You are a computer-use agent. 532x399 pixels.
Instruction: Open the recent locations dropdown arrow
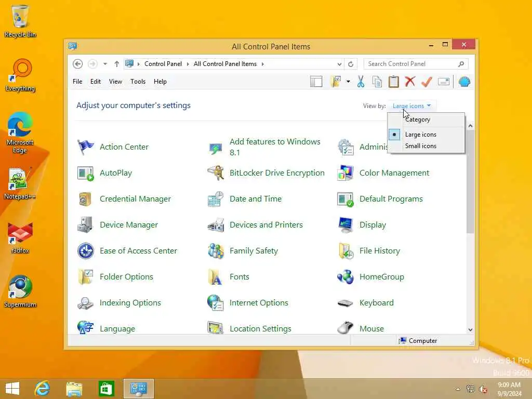105,64
